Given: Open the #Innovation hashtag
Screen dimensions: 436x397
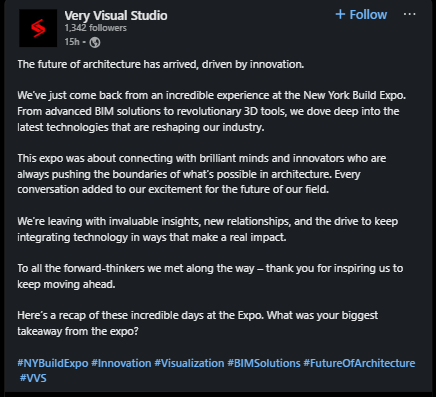Looking at the screenshot, I should pyautogui.click(x=121, y=363).
